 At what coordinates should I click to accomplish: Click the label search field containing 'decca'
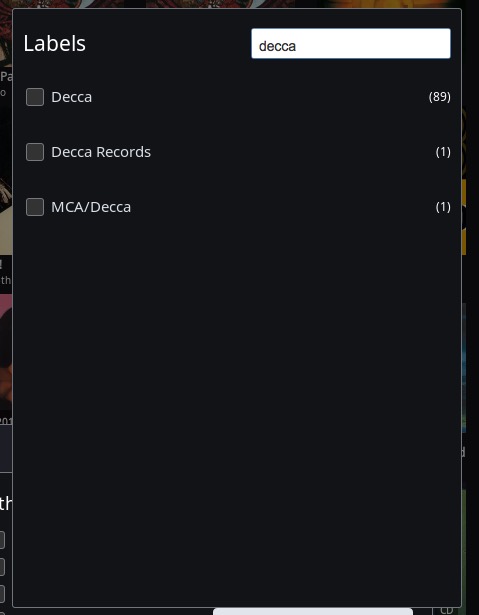pos(351,44)
